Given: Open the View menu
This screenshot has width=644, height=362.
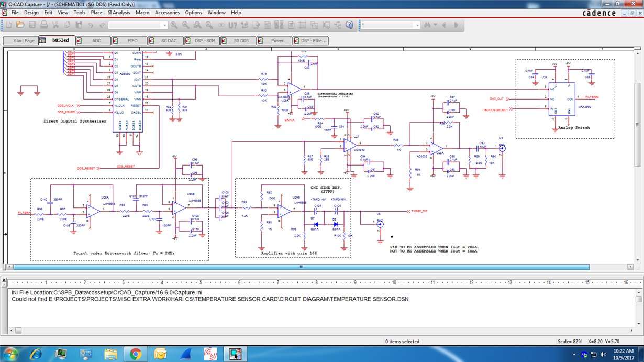Looking at the screenshot, I should (63, 13).
